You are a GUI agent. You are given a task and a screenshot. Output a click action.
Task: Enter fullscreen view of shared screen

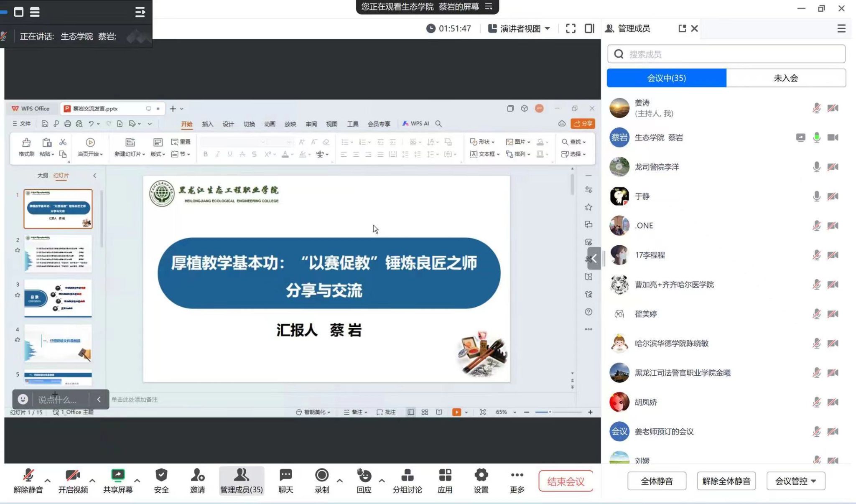pyautogui.click(x=571, y=28)
